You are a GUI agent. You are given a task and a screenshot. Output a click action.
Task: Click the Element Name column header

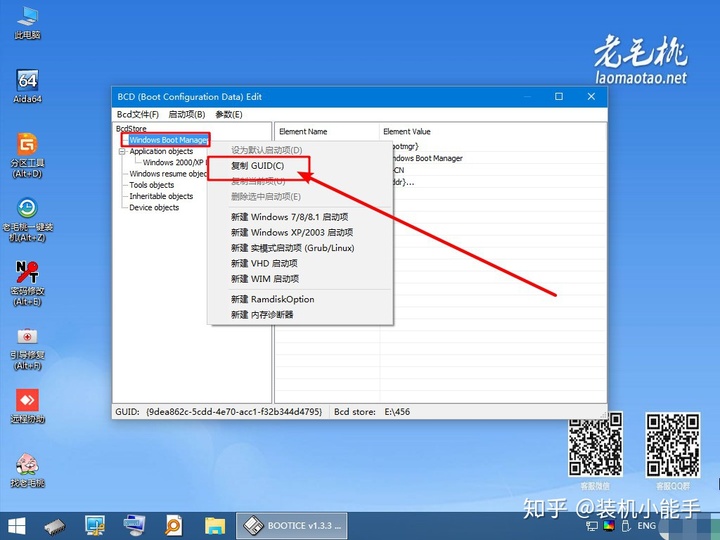point(327,132)
